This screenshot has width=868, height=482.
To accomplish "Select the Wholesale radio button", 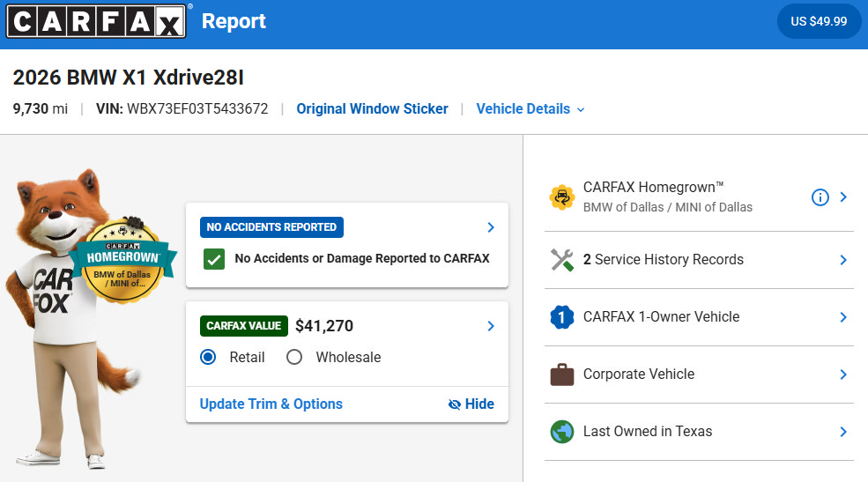I will (294, 357).
